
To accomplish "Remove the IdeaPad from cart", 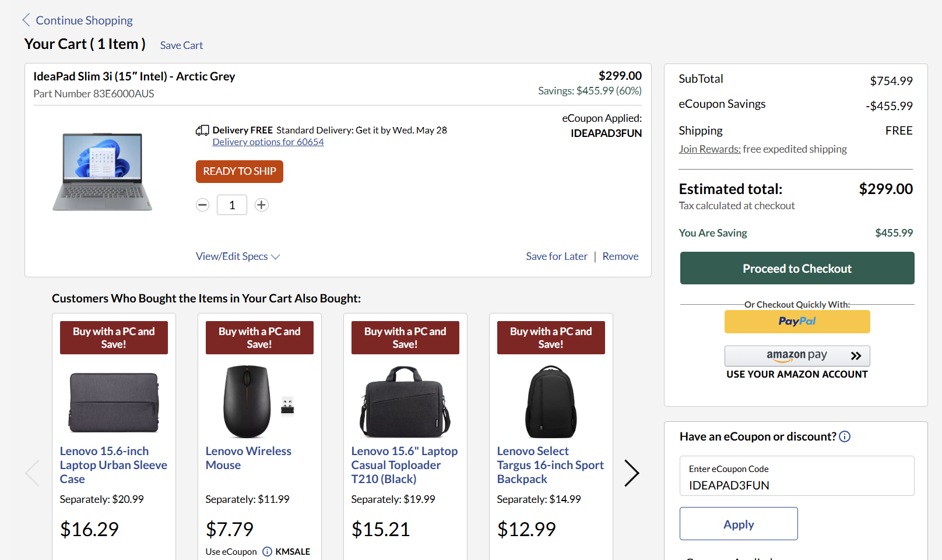I will [x=620, y=256].
